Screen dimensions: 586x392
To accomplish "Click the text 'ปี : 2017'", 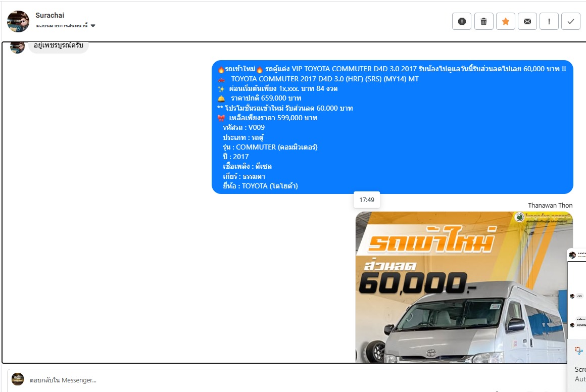I will pyautogui.click(x=236, y=157).
